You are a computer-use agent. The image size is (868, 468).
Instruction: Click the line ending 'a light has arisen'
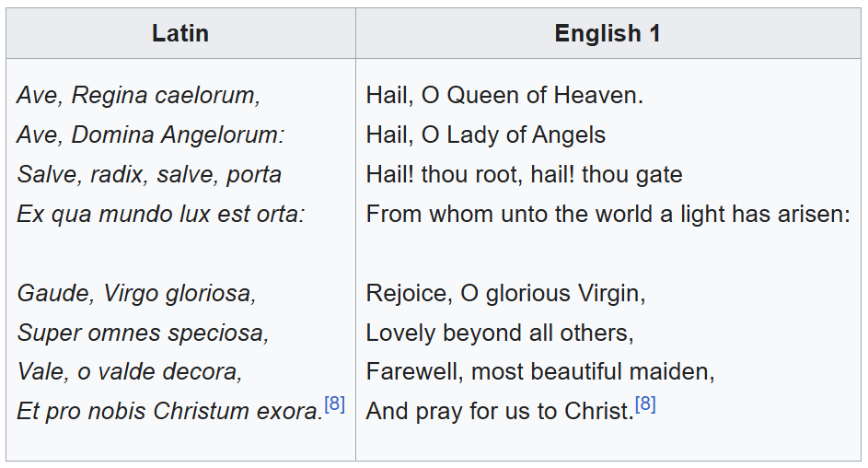point(608,214)
